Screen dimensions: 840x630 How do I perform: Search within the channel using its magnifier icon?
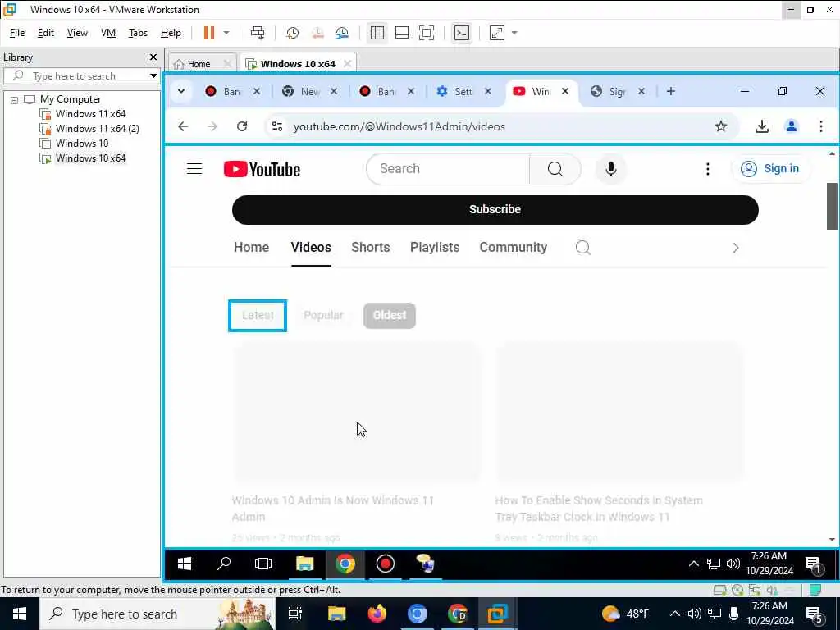point(583,248)
